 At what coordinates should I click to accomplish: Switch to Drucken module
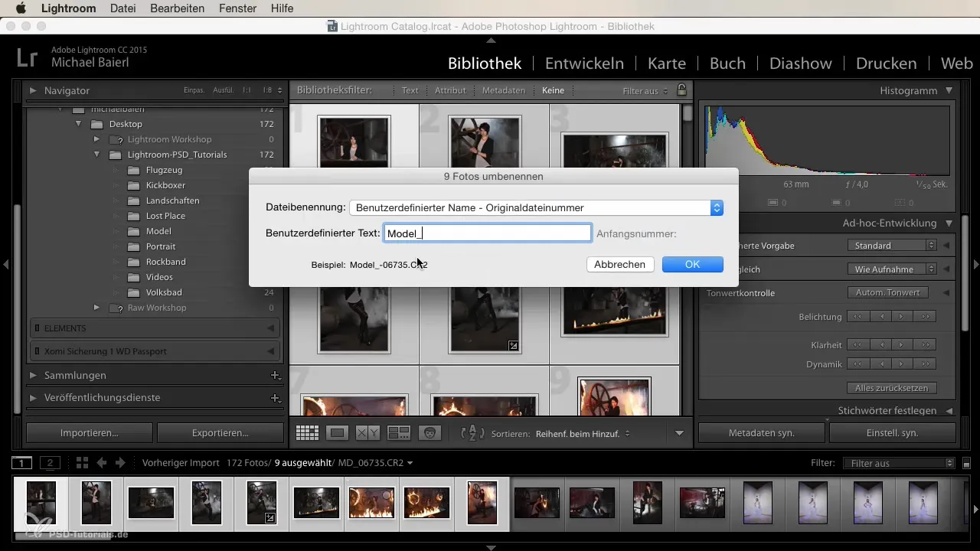[887, 64]
